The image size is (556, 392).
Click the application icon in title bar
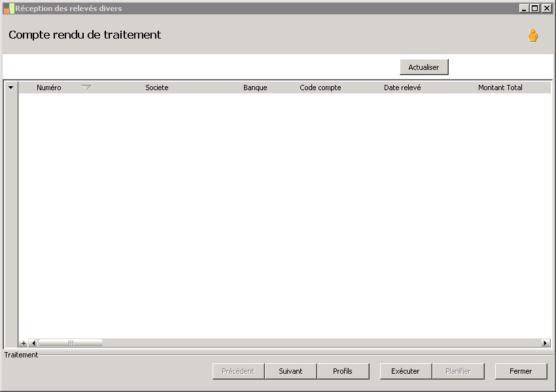point(9,8)
